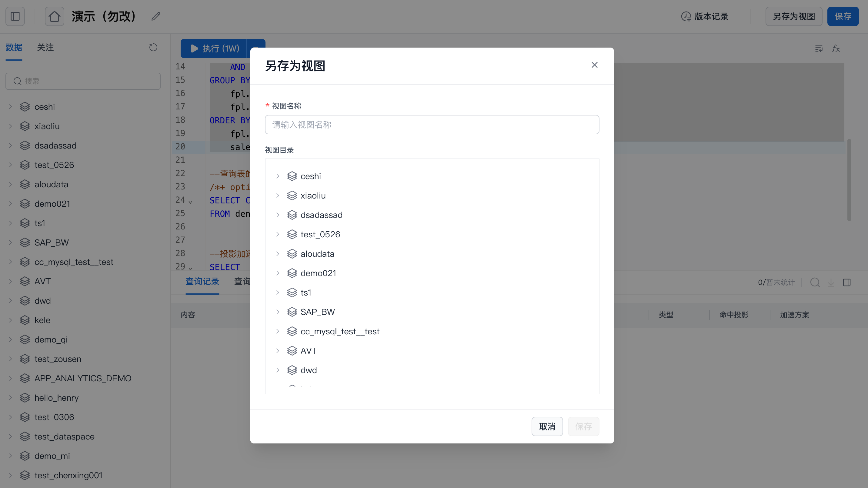This screenshot has height=488, width=868.
Task: Click the word wrap format icon
Action: (819, 49)
